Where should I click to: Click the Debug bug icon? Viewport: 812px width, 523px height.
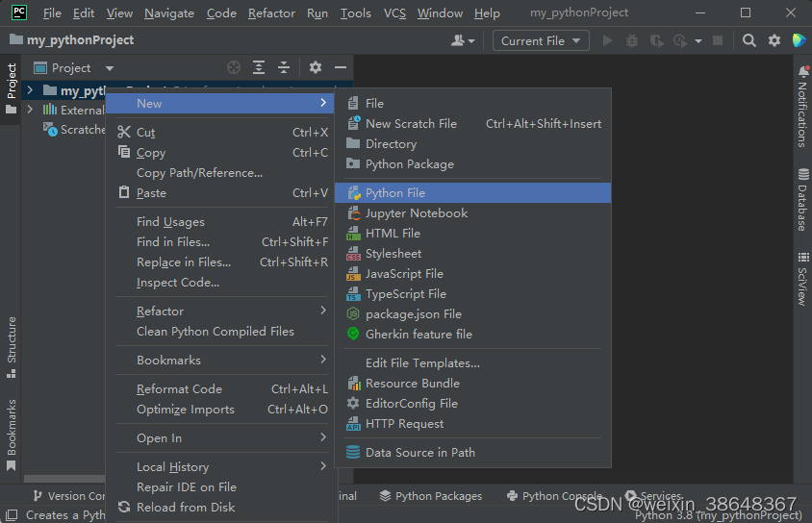(x=632, y=40)
